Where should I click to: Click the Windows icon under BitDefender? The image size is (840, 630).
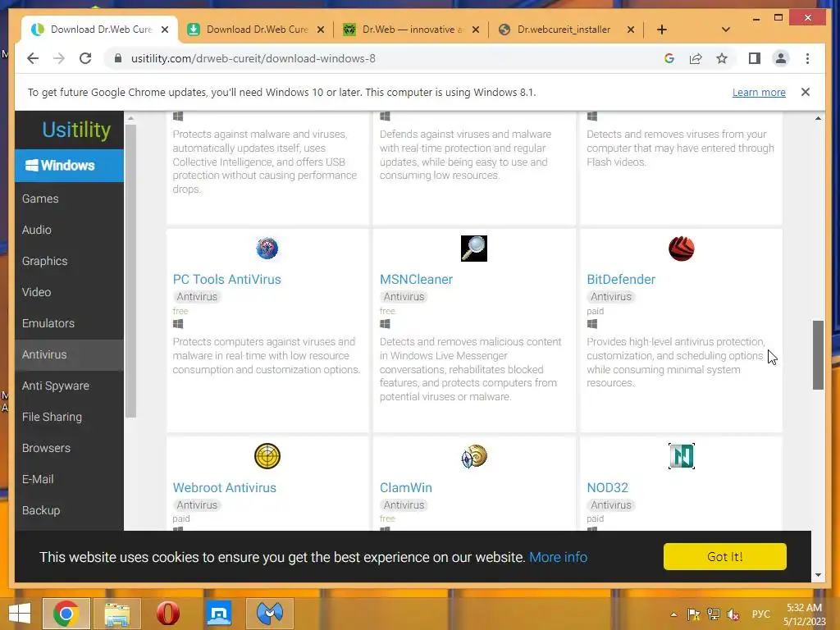(x=592, y=324)
